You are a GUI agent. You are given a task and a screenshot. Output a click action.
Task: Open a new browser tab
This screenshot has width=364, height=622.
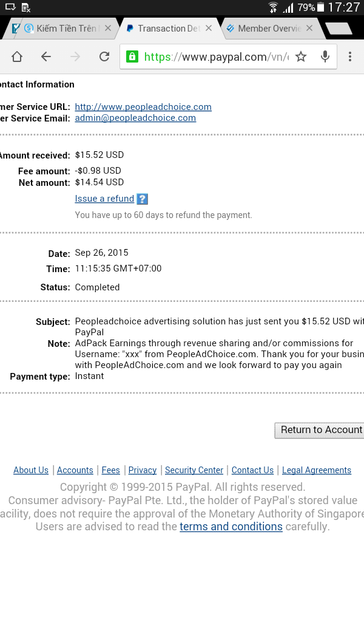click(x=340, y=27)
